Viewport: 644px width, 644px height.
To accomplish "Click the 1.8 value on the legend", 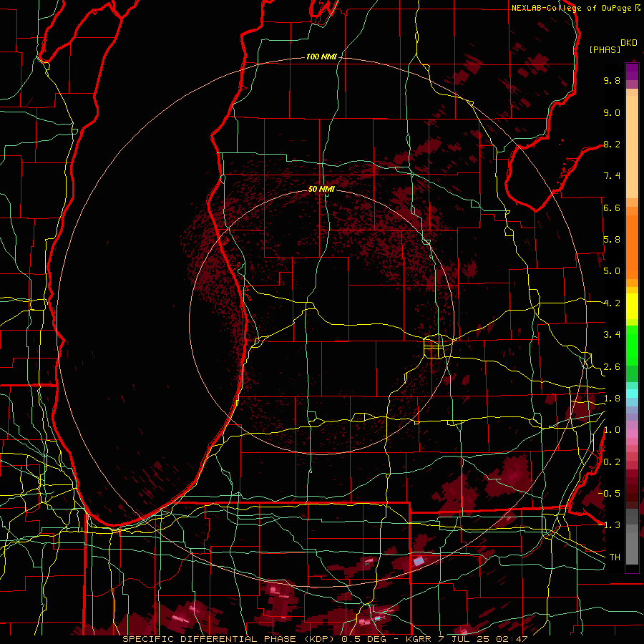I will pyautogui.click(x=612, y=399).
